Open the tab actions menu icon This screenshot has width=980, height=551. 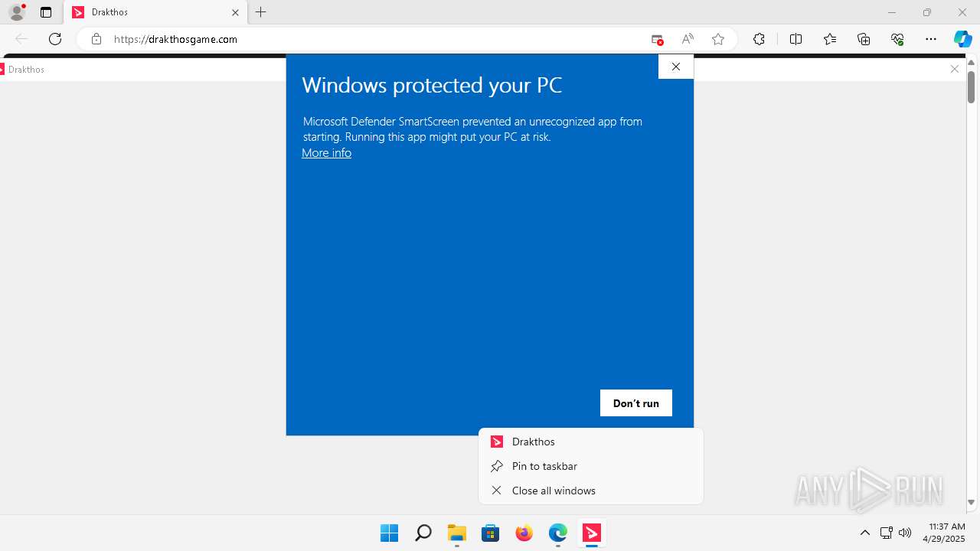(46, 12)
